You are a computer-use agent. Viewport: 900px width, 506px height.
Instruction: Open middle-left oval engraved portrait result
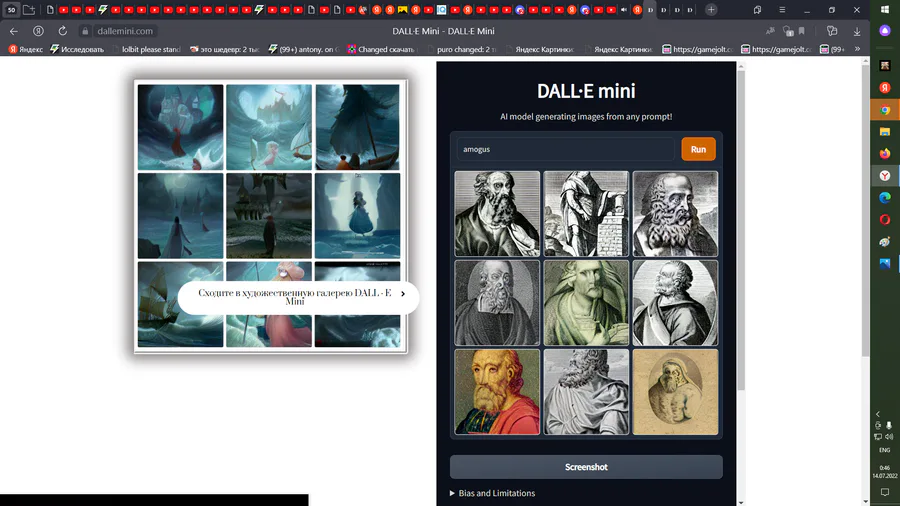(x=497, y=303)
